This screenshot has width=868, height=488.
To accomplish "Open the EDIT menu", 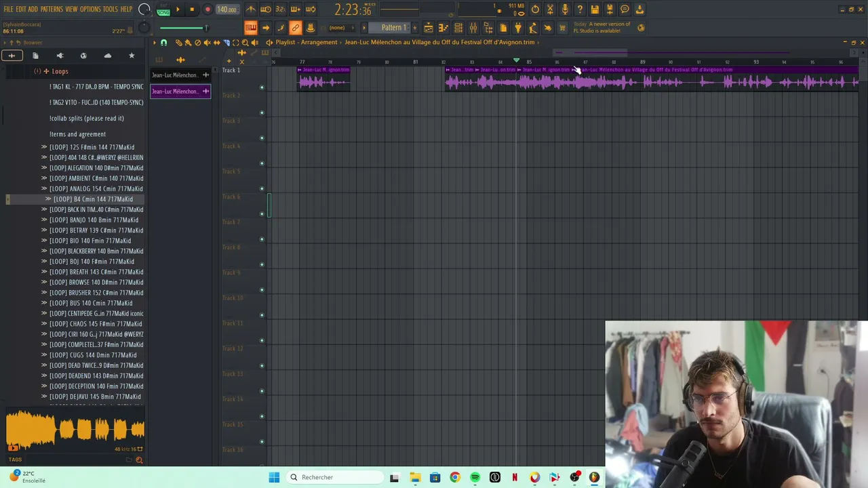I will click(20, 9).
